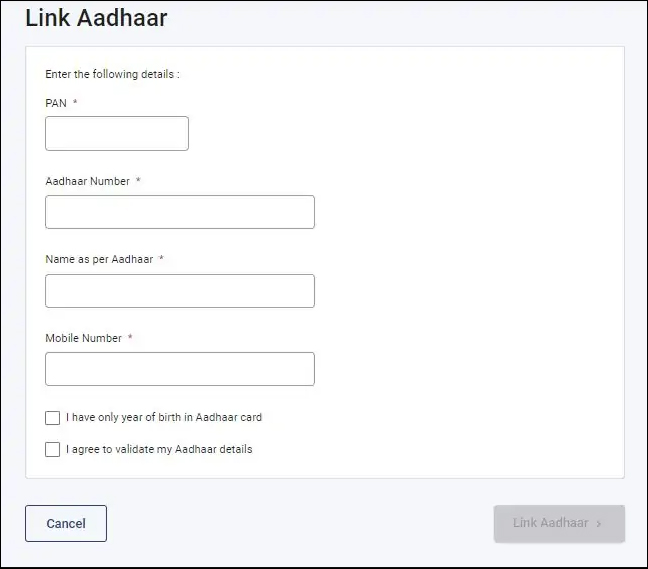Select the Name as per Aadhaar field
Image resolution: width=648 pixels, height=569 pixels.
coord(180,291)
